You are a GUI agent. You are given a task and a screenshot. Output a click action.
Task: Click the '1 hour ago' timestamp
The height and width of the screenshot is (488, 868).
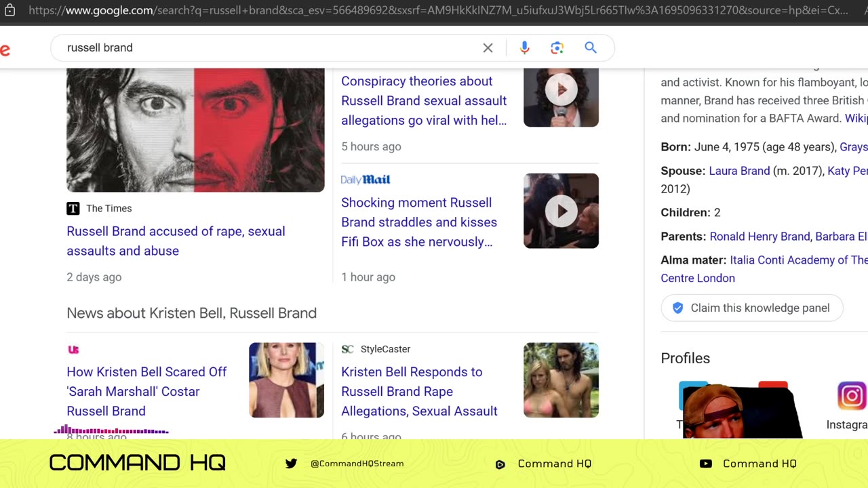tap(368, 277)
